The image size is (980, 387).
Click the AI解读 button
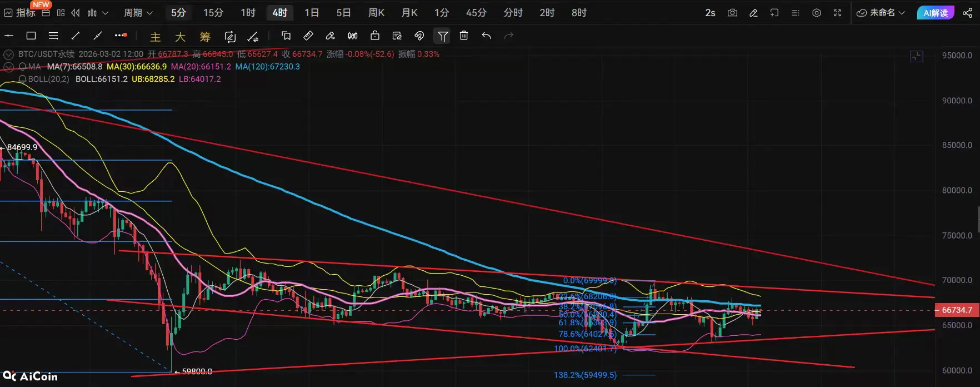[x=936, y=13]
